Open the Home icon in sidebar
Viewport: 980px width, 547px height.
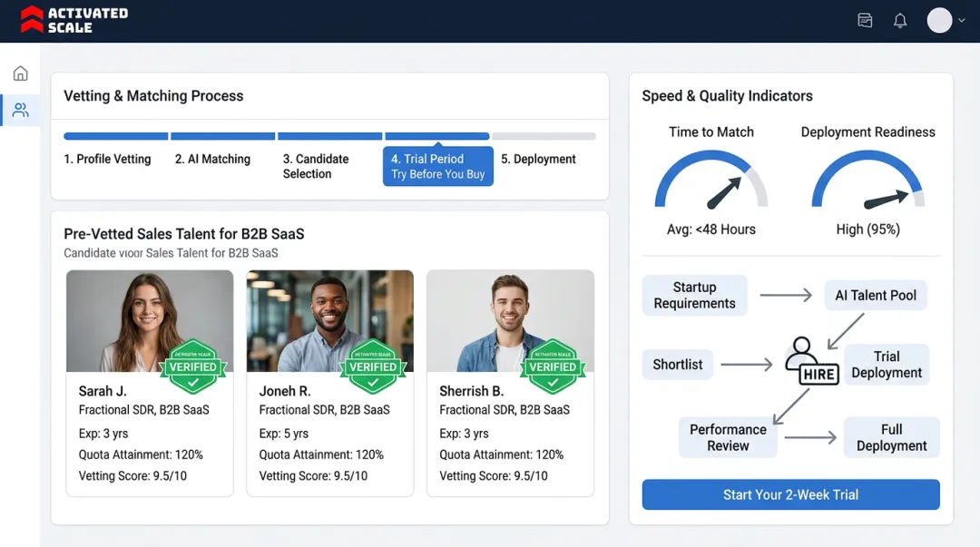click(x=21, y=73)
